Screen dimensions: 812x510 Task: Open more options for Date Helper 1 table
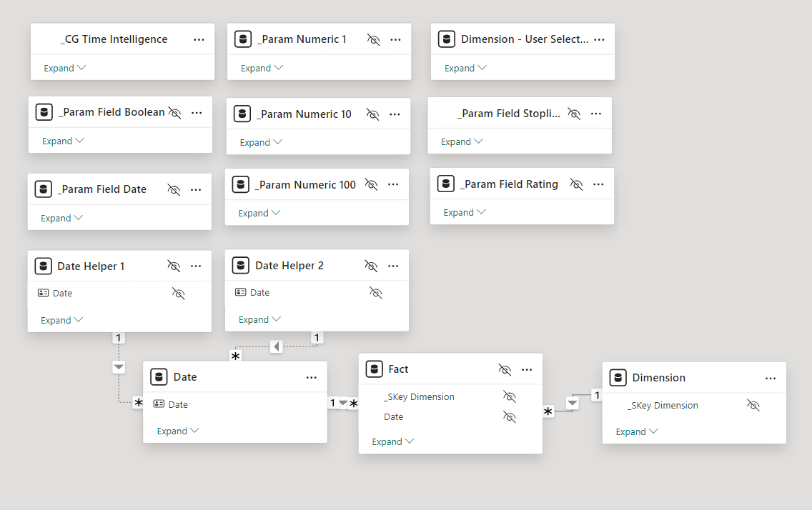coord(196,266)
